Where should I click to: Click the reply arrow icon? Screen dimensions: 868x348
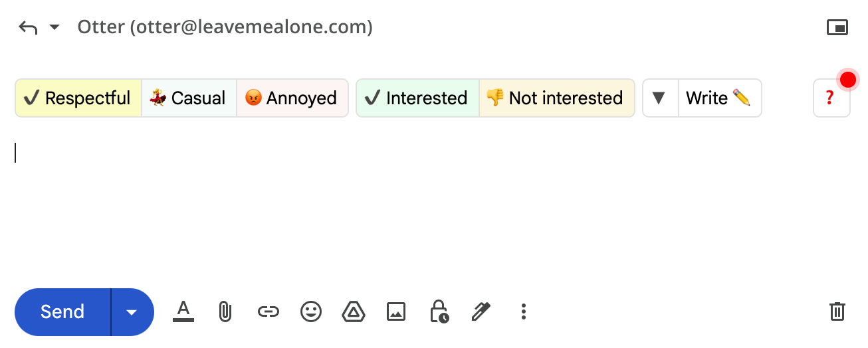28,28
